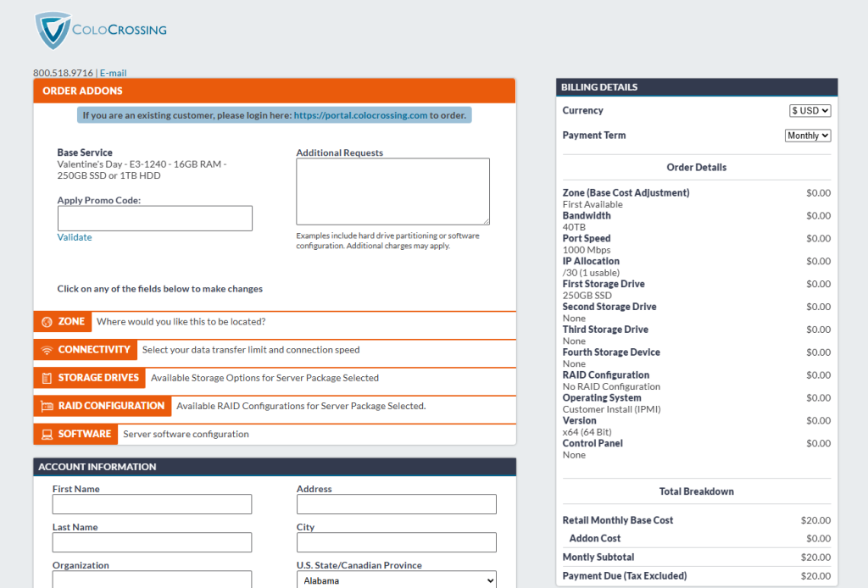Click the wifi icon beside CONNECTIVITY
This screenshot has width=868, height=588.
[47, 350]
